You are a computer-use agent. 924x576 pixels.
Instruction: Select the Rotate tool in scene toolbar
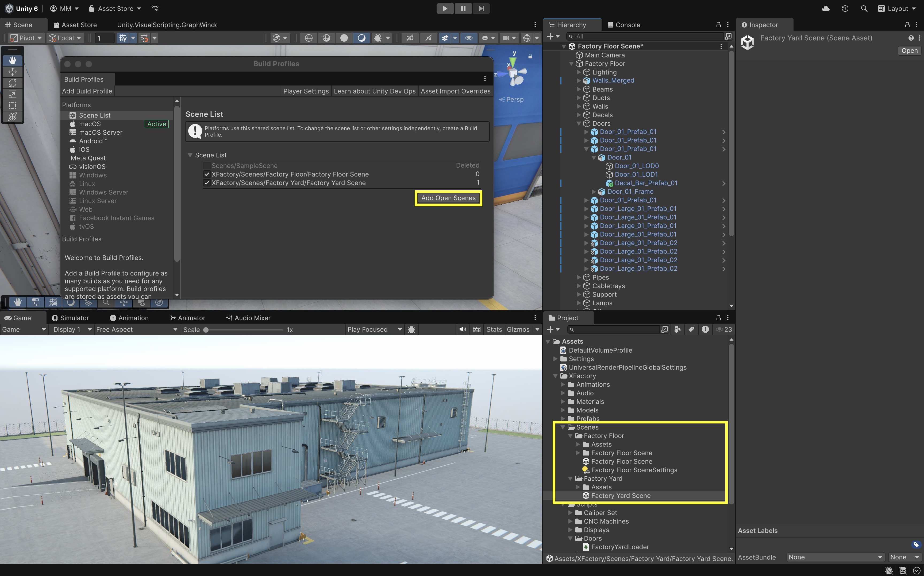pos(13,83)
